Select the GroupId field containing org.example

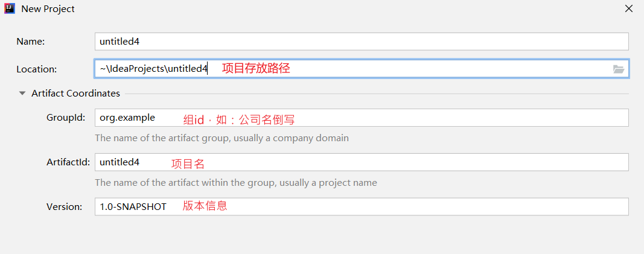coord(361,118)
